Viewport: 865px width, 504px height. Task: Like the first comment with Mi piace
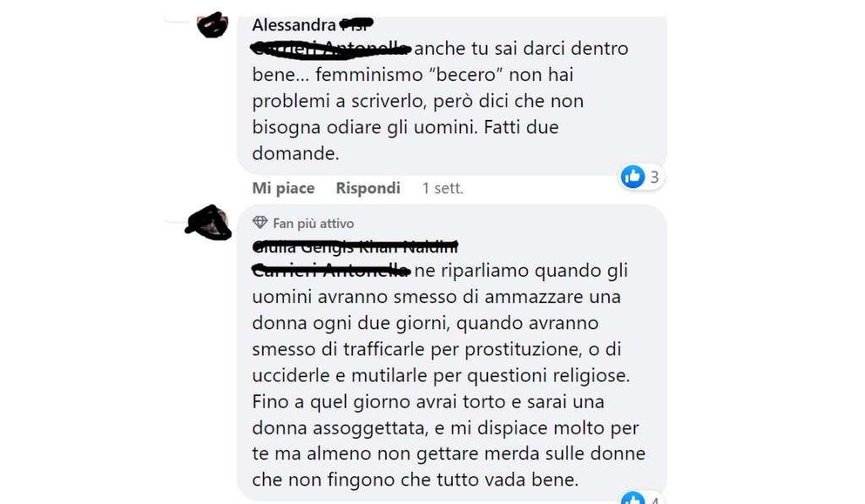coord(283,188)
